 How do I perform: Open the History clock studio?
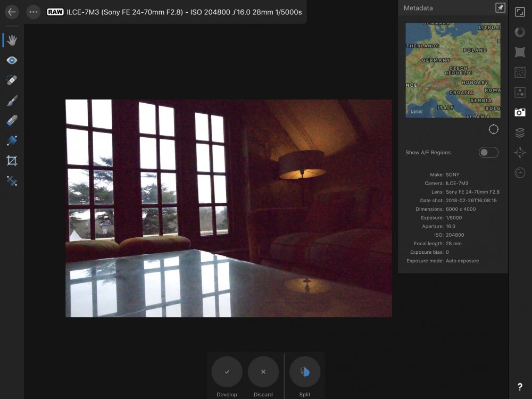pyautogui.click(x=520, y=173)
